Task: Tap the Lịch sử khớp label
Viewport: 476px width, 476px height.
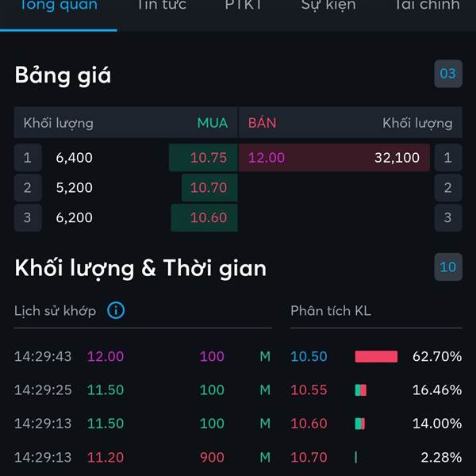Action: point(55,311)
